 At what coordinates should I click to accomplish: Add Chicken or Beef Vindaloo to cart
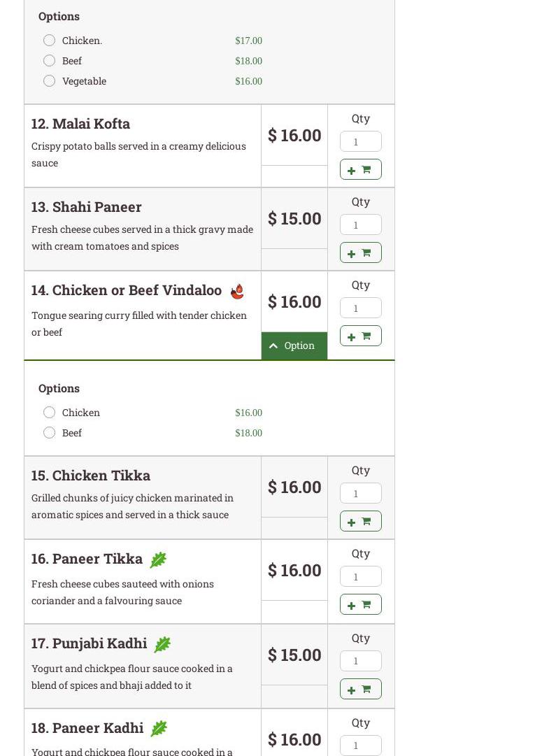360,336
